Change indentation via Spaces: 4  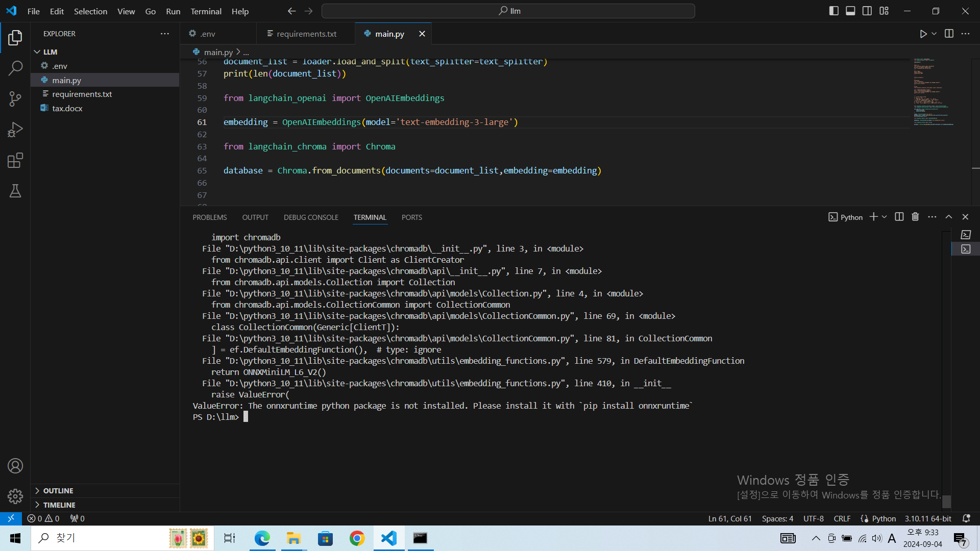click(x=777, y=518)
